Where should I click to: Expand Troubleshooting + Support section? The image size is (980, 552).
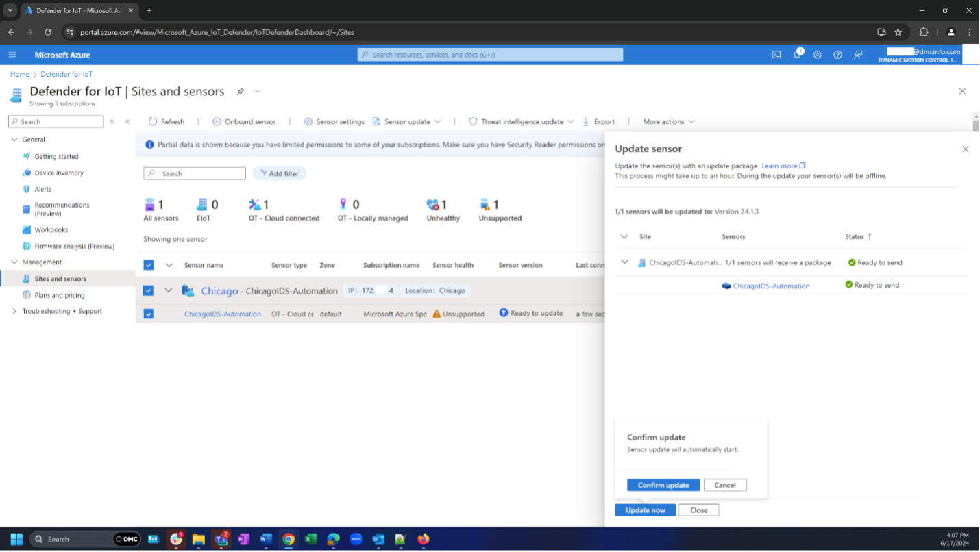tap(14, 311)
